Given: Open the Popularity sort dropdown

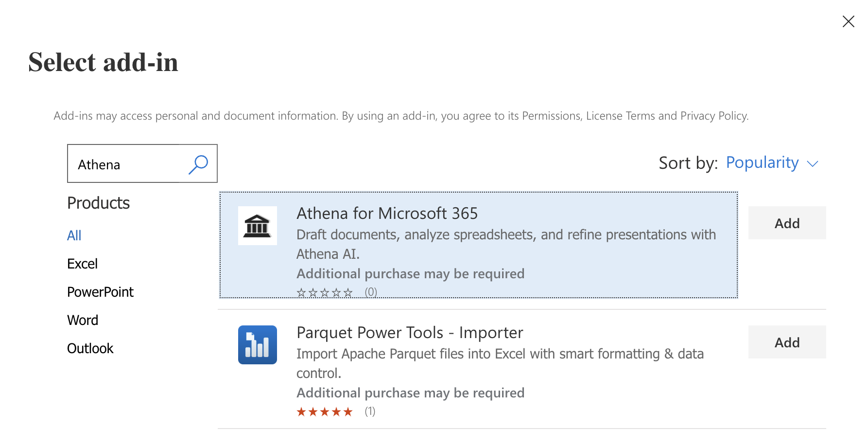Looking at the screenshot, I should 772,162.
